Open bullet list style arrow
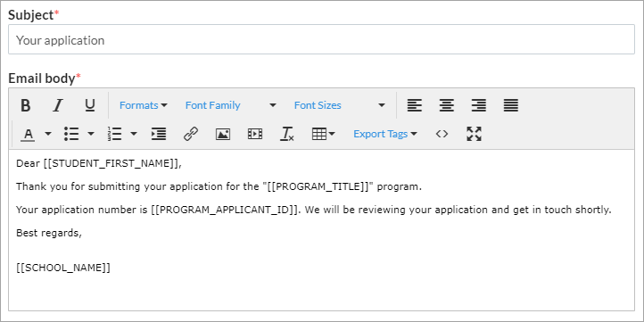This screenshot has width=644, height=322. (x=91, y=134)
